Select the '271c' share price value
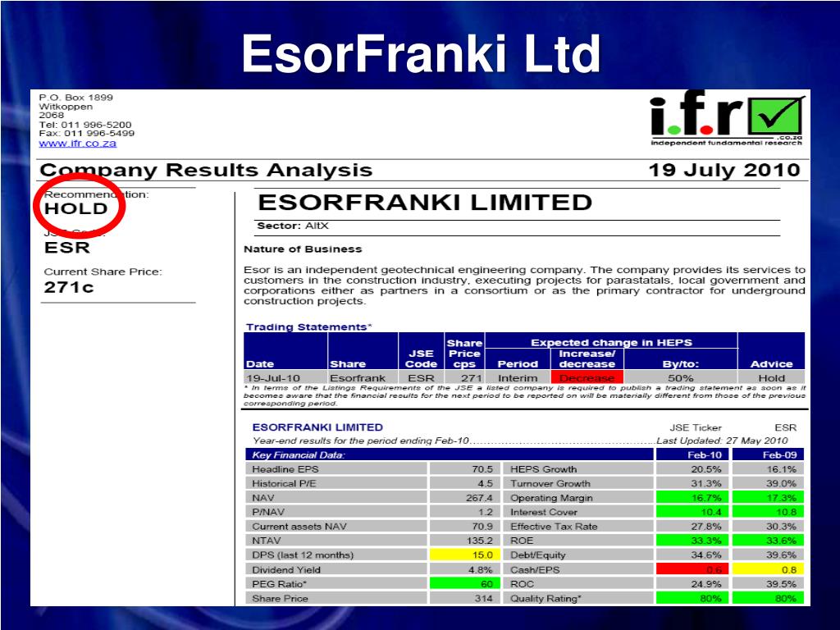 tap(69, 288)
